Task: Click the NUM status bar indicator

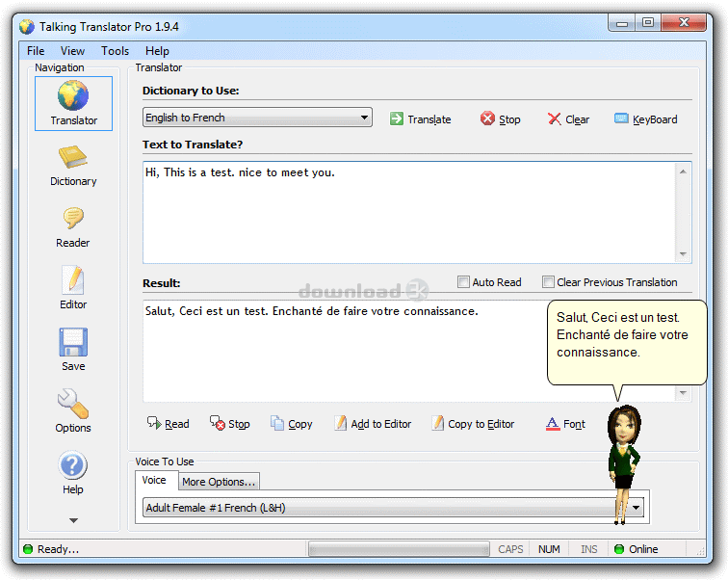Action: [x=549, y=549]
